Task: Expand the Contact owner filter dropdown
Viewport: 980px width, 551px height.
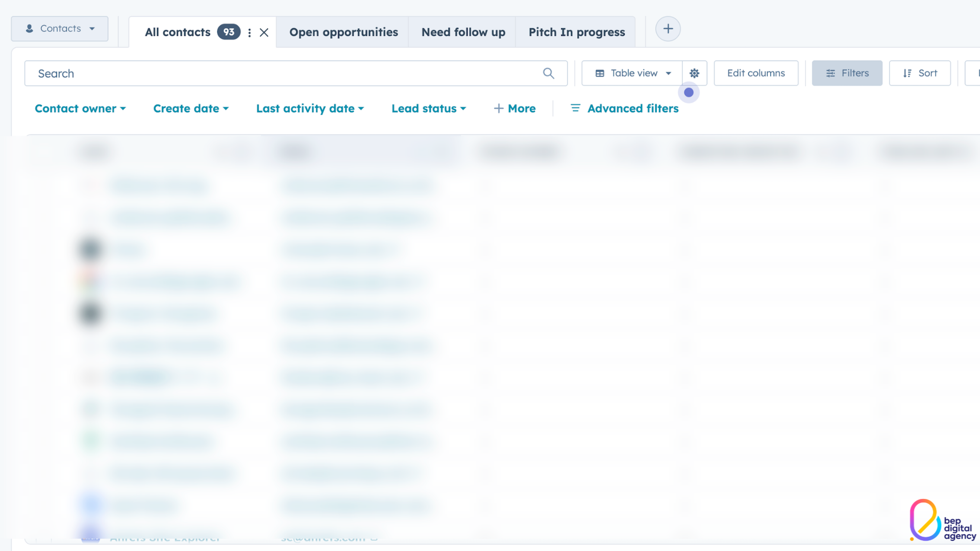Action: 80,109
